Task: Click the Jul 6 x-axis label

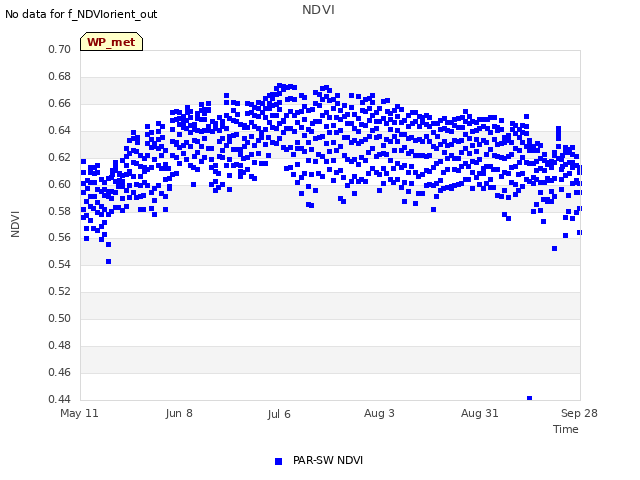Action: click(279, 414)
